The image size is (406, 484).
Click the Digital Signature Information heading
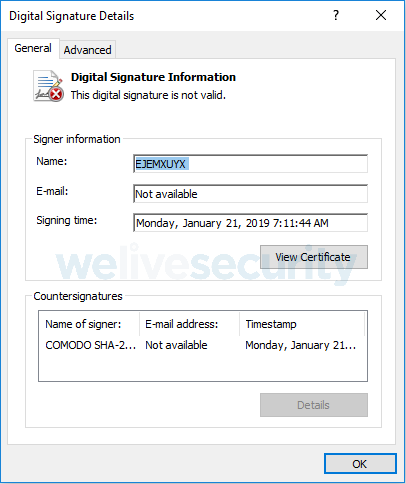(x=153, y=77)
